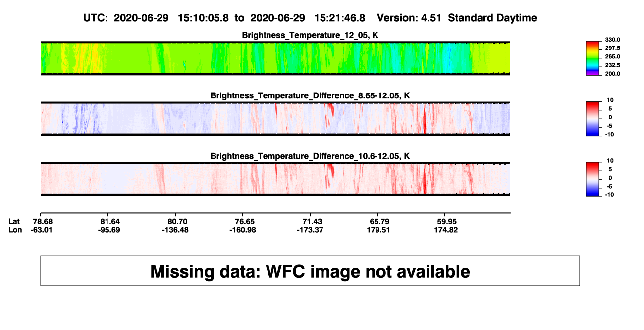Viewport: 644px width, 330px height.
Task: Click the longitude value 174.82
Action: tap(445, 230)
